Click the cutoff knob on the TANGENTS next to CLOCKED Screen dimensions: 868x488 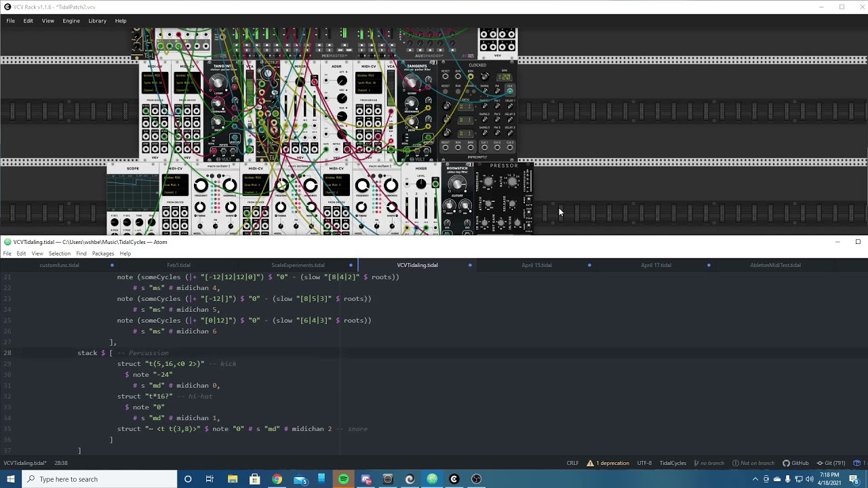pos(411,83)
